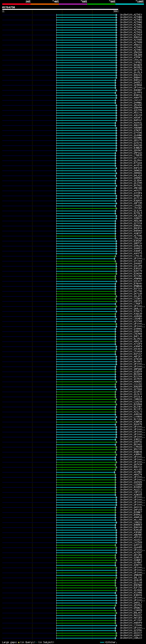
Task: Click the AV764750 query label
Action: pos(8,8)
